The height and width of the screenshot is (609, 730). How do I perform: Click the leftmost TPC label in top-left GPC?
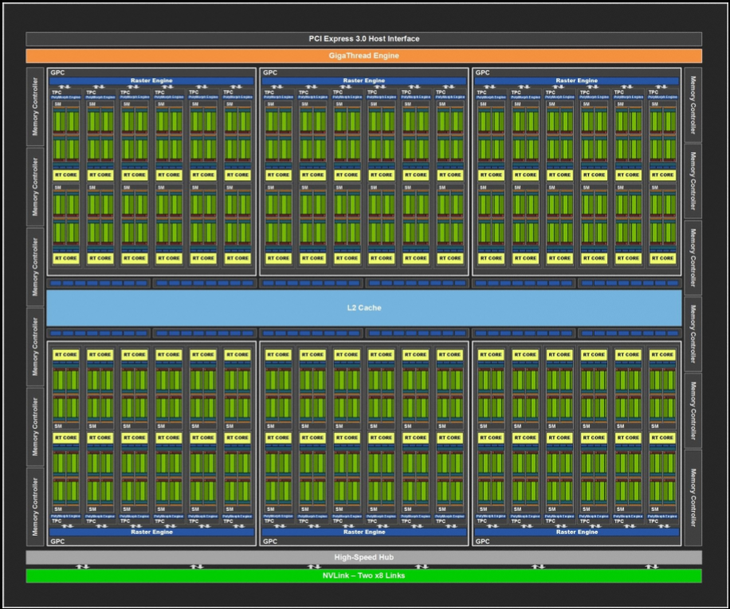(58, 93)
